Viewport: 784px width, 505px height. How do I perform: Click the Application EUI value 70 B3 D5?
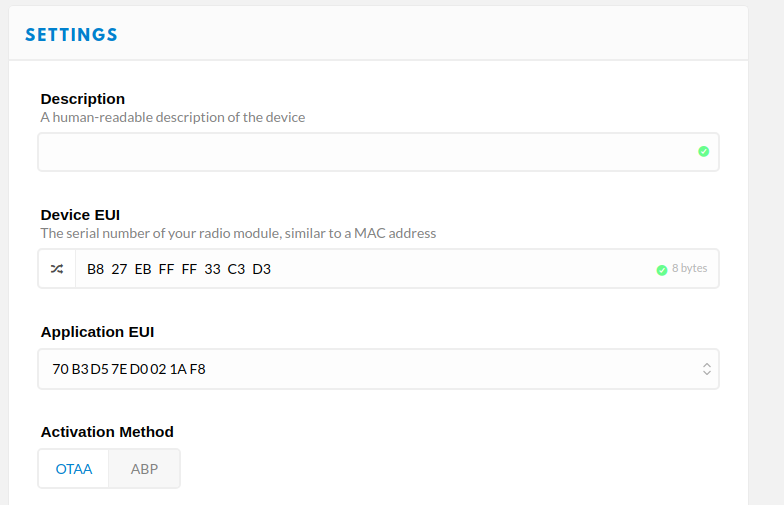click(80, 369)
